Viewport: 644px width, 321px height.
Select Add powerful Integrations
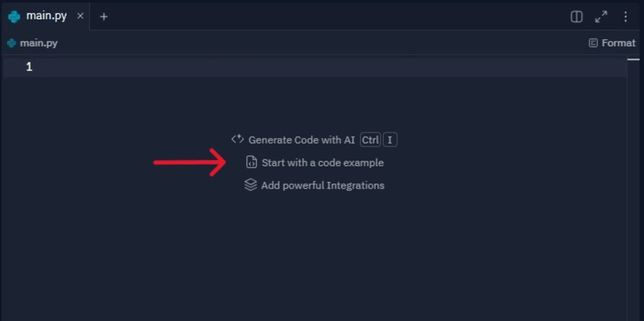point(323,186)
